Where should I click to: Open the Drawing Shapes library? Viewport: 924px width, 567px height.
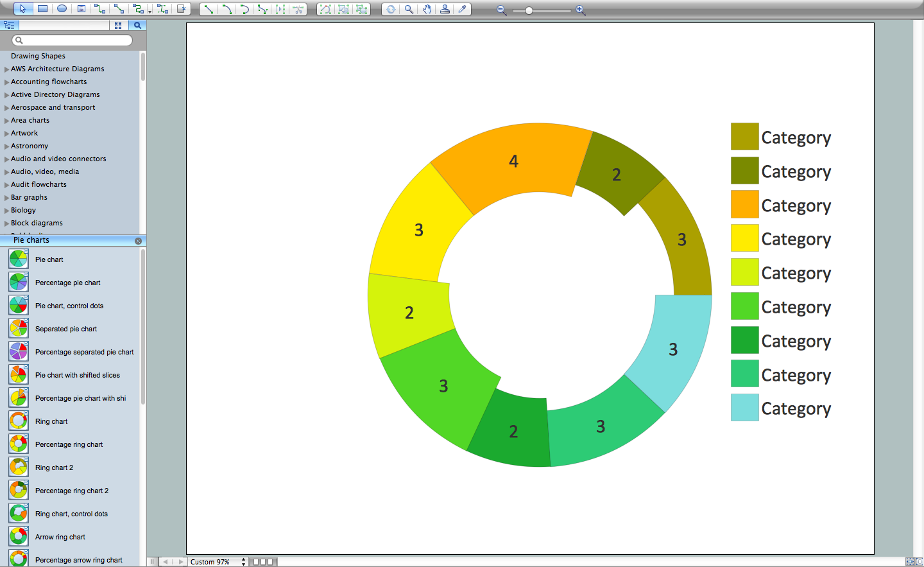[x=38, y=56]
